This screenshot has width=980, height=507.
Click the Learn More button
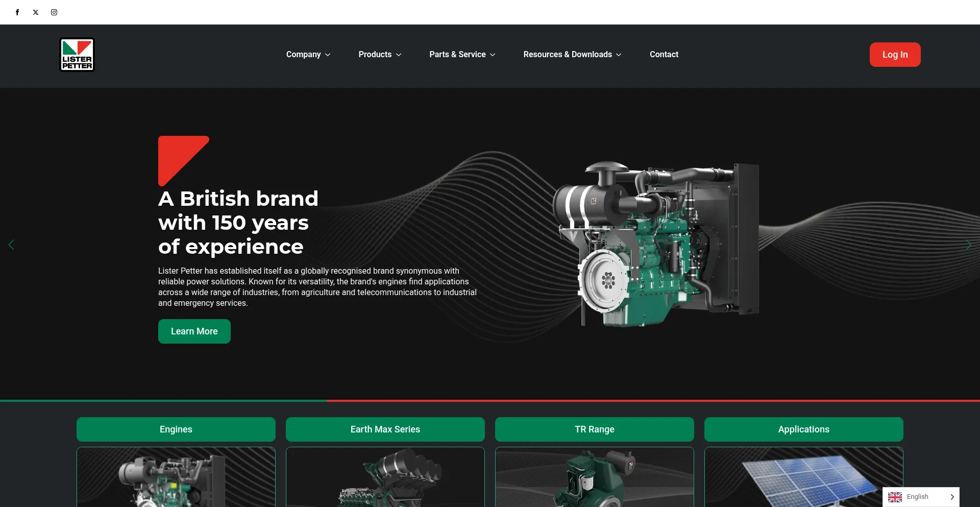click(194, 331)
